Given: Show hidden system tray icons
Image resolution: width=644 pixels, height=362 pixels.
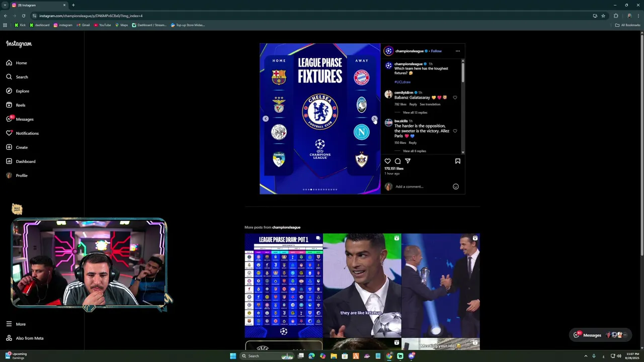Looking at the screenshot, I should [x=586, y=356].
